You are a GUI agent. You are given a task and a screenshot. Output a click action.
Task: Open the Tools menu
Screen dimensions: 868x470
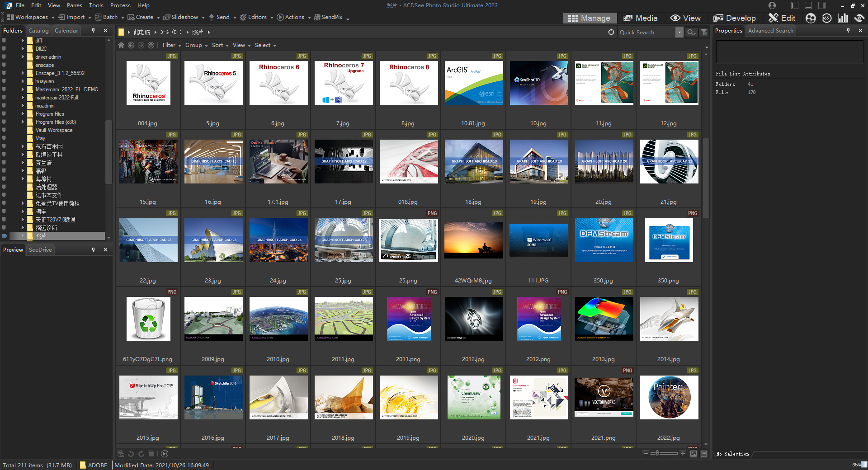click(96, 5)
